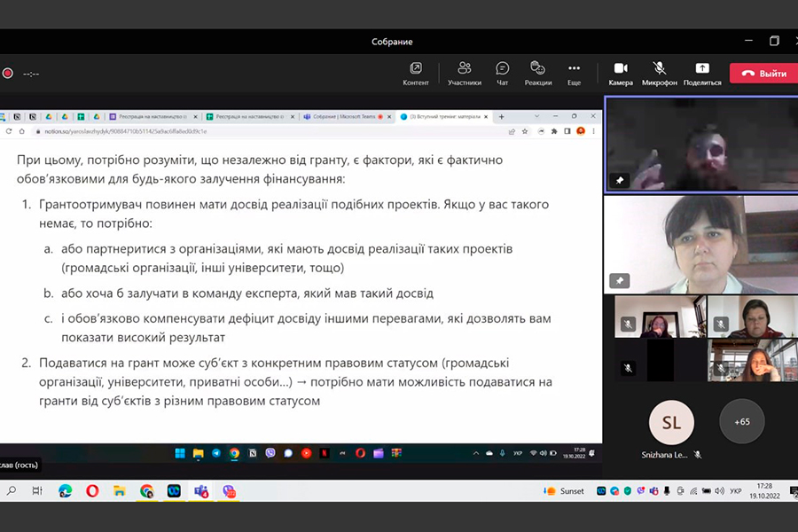Show the Участники participants panel

(x=464, y=73)
